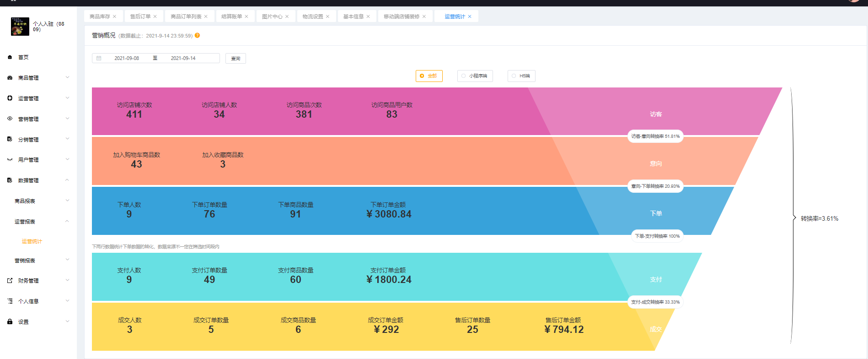Screen dimensions: 868x359
Task: Click the 设置 lock icon
Action: coord(10,321)
